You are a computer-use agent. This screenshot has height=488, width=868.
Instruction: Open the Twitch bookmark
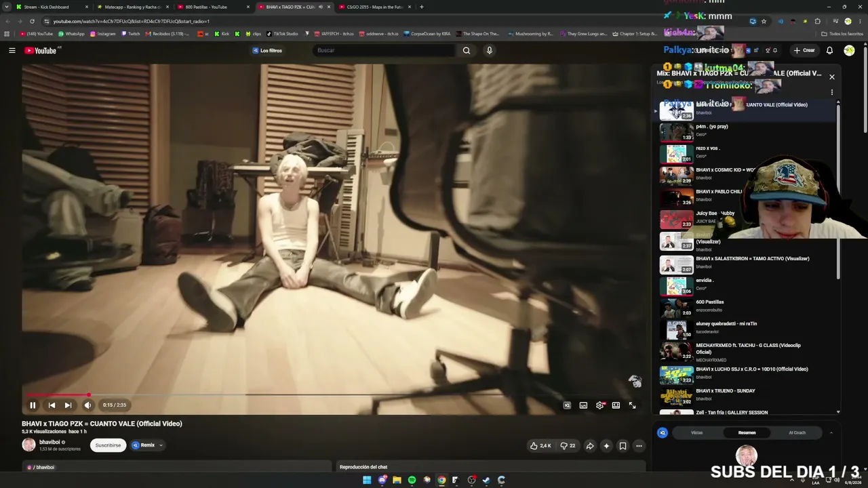(130, 34)
